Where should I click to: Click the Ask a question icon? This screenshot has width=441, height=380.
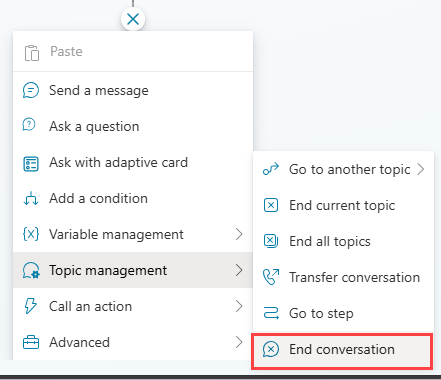29,125
